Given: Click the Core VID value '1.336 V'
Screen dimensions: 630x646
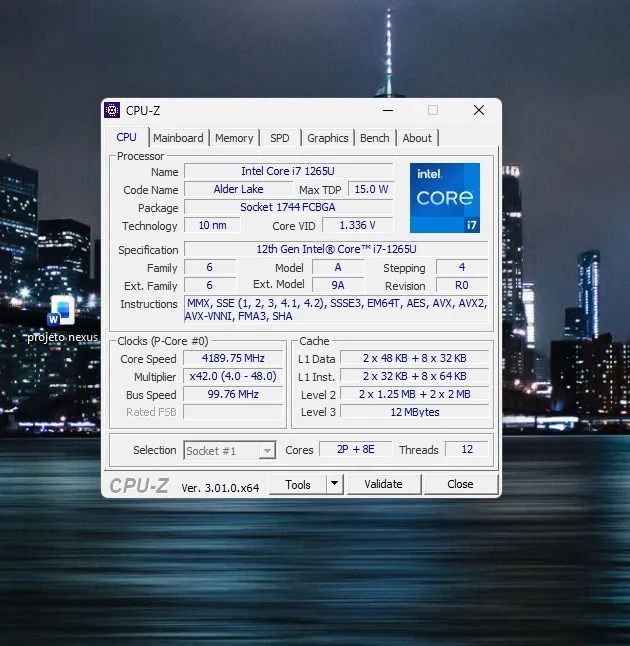Looking at the screenshot, I should 357,225.
